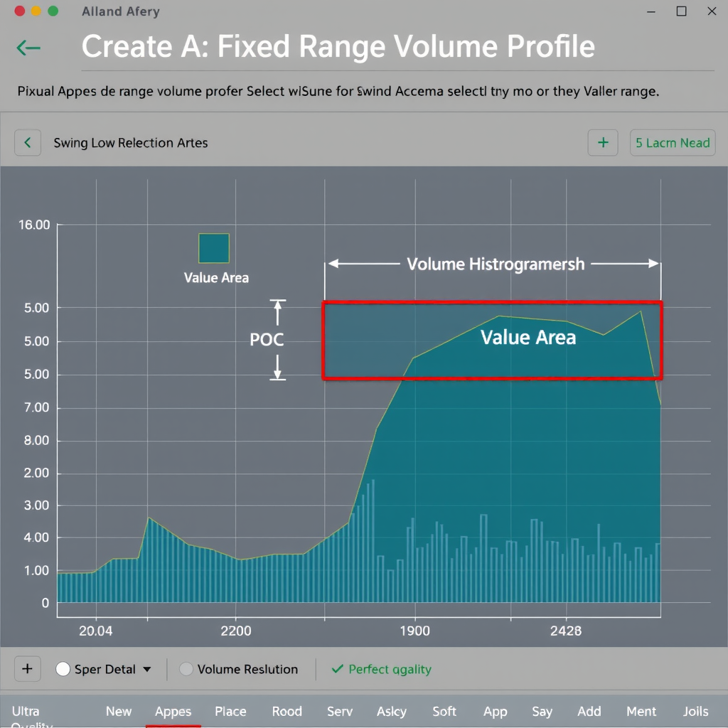Open the Place tab
Screen dimensions: 728x728
coord(230,712)
